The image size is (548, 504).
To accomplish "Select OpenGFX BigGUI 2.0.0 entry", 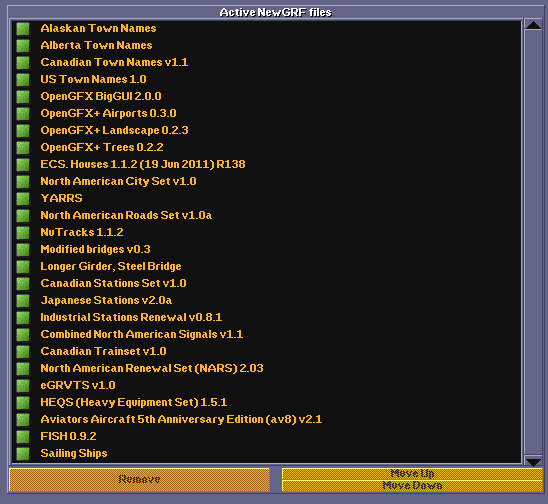I will [x=266, y=96].
